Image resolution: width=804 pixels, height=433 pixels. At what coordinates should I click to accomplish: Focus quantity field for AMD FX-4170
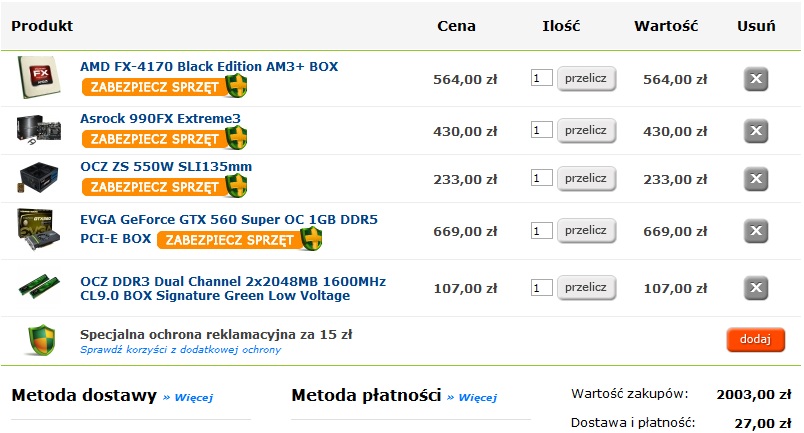541,78
